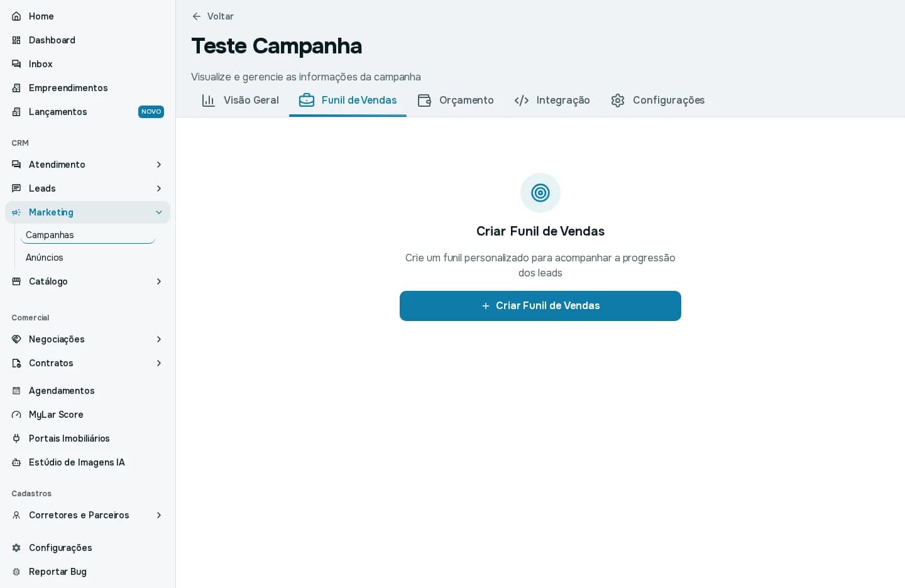
Task: Click the Estúdio de Imagens IA robot icon
Action: click(x=16, y=462)
